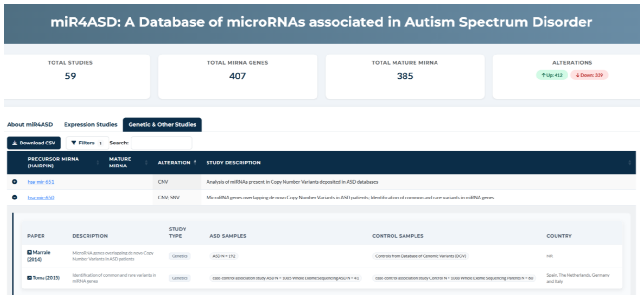This screenshot has width=644, height=299.
Task: Click the Marrale external link icon
Action: [29, 252]
